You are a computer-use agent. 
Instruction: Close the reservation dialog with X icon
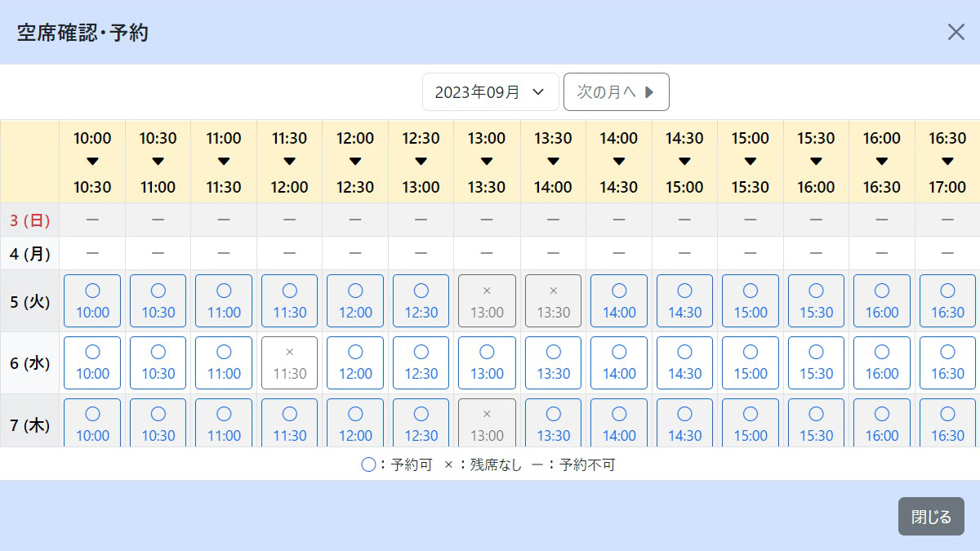click(955, 32)
